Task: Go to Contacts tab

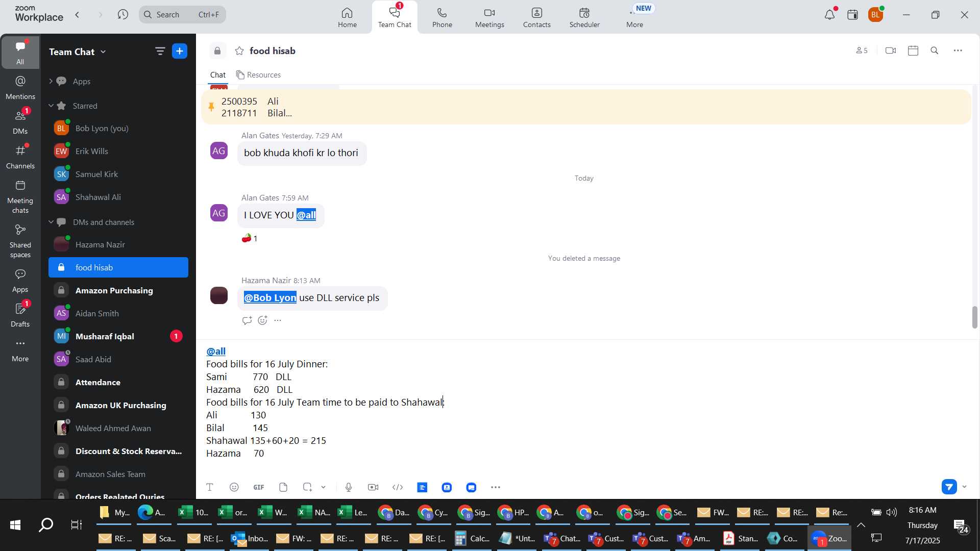Action: (x=536, y=17)
